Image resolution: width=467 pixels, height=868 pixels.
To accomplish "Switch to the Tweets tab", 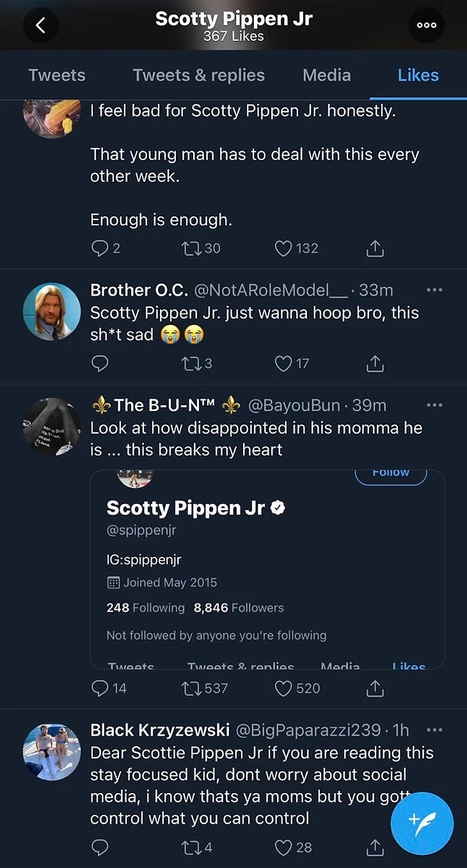I will 57,75.
